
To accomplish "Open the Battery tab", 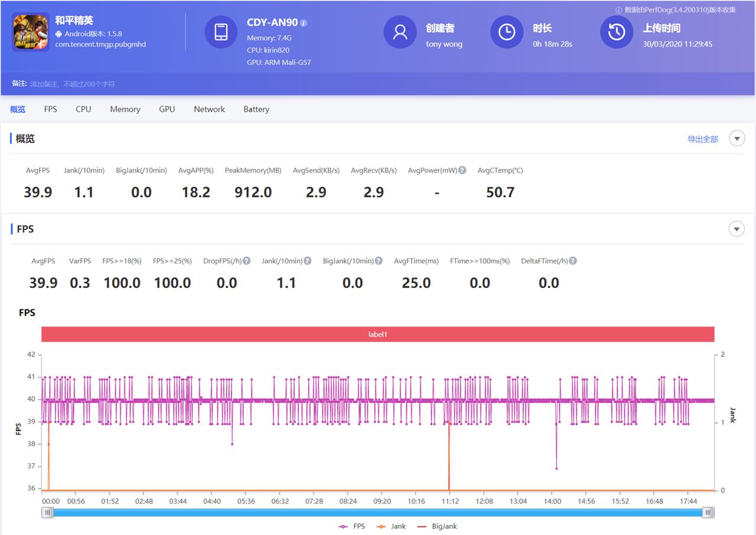I will click(256, 109).
